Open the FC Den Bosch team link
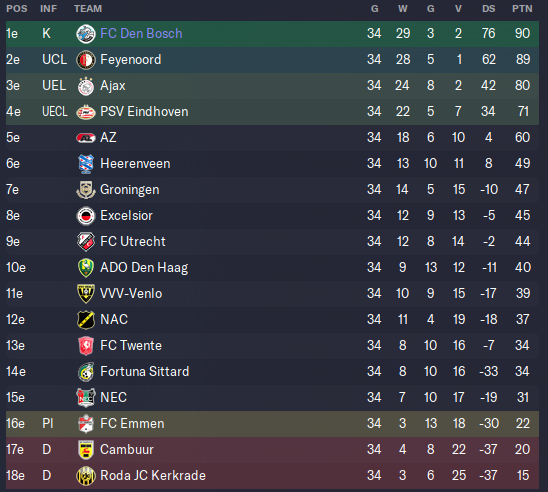Screen dimensions: 548x492 [x=141, y=34]
